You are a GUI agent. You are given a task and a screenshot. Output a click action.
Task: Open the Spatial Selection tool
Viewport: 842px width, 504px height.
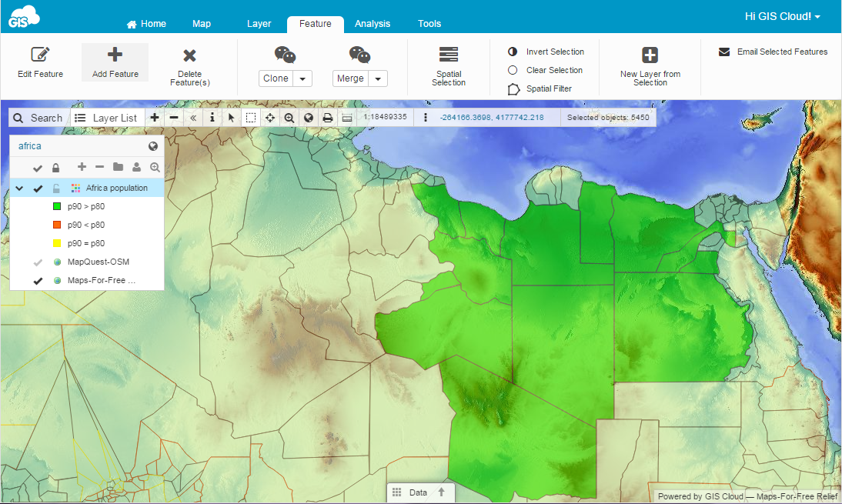448,55
